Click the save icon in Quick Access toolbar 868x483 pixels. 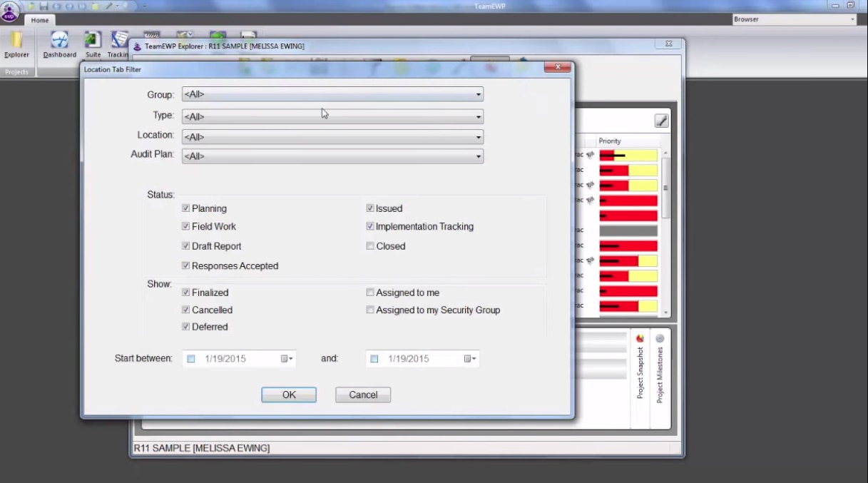coord(44,6)
